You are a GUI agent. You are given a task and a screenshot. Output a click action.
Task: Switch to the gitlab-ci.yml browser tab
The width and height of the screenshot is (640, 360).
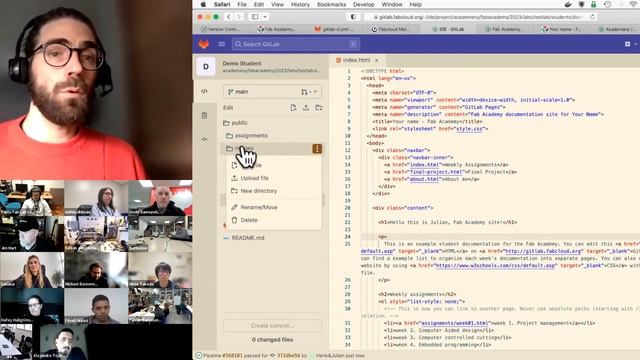334,29
